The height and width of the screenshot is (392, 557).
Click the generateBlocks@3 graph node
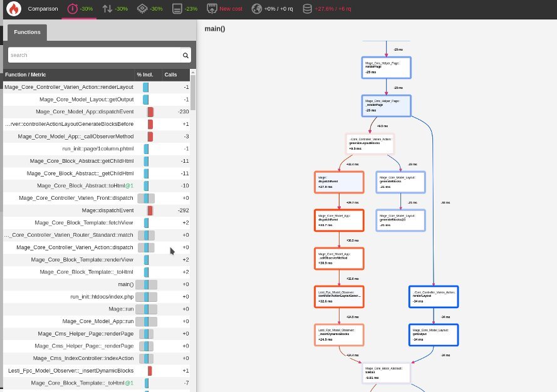pos(401,220)
